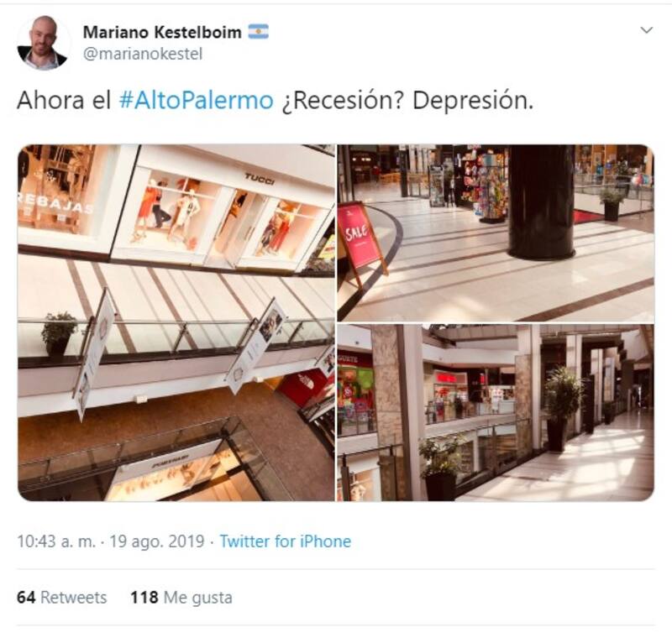
Task: Click the black column in photo
Action: coord(542,201)
